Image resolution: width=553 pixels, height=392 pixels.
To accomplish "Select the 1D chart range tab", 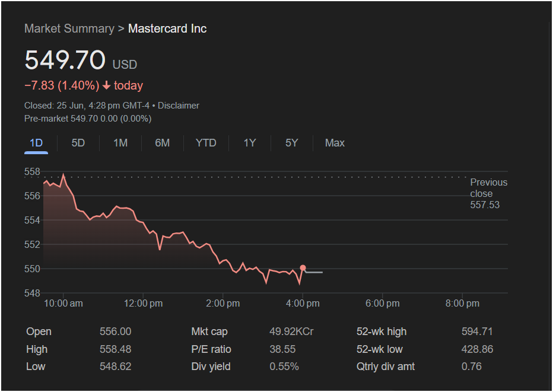I will point(36,143).
